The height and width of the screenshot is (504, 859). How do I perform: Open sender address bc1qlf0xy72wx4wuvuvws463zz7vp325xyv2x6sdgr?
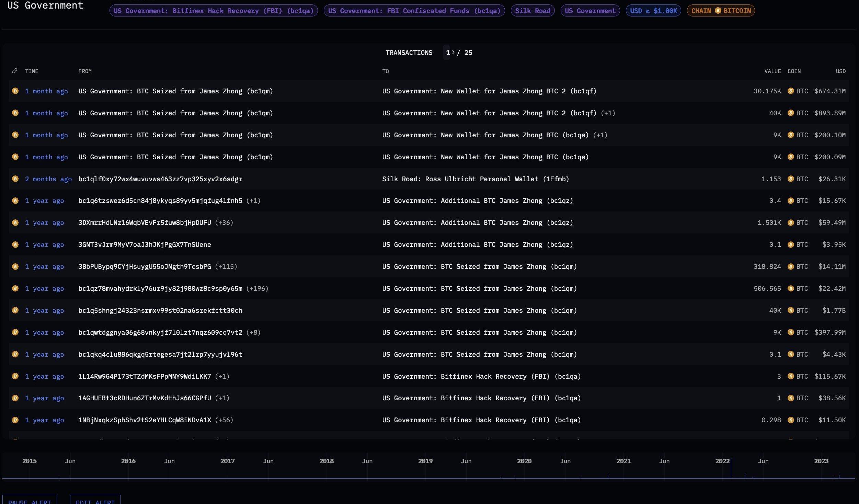point(160,179)
